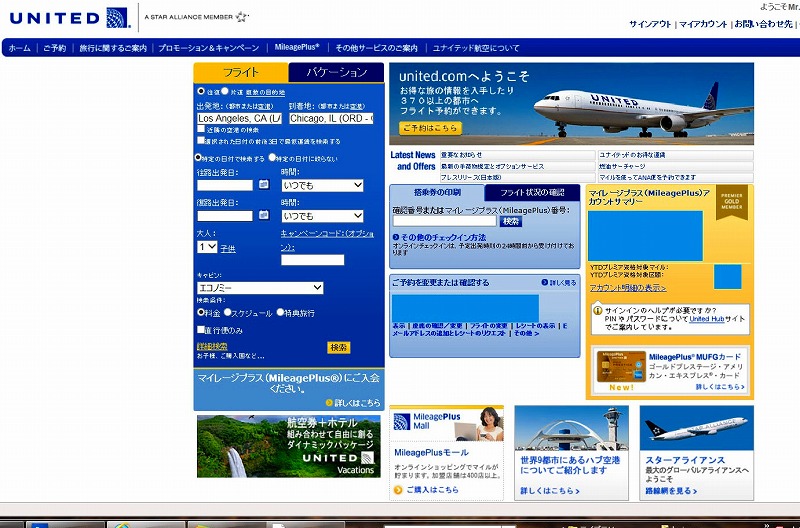Screen dimensions: 800x528
Task: Click info icon beside サインインのヘルプ
Action: click(597, 310)
